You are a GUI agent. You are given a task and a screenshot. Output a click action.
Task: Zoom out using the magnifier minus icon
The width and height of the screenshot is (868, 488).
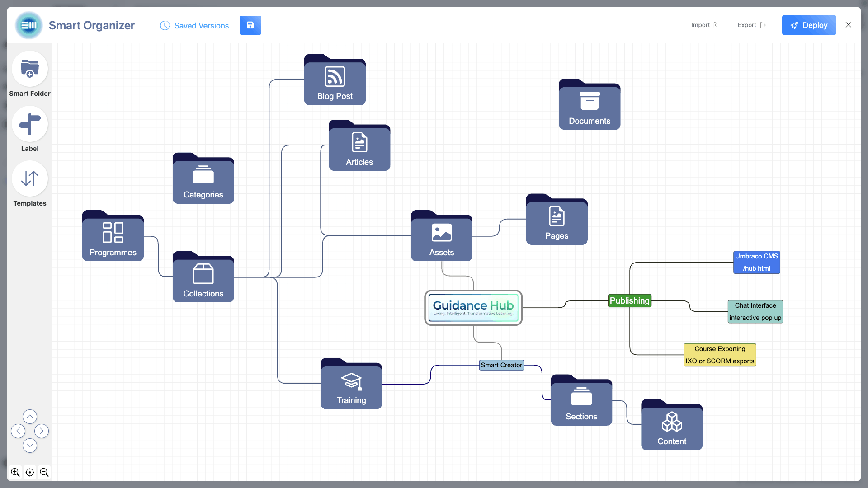pyautogui.click(x=44, y=472)
